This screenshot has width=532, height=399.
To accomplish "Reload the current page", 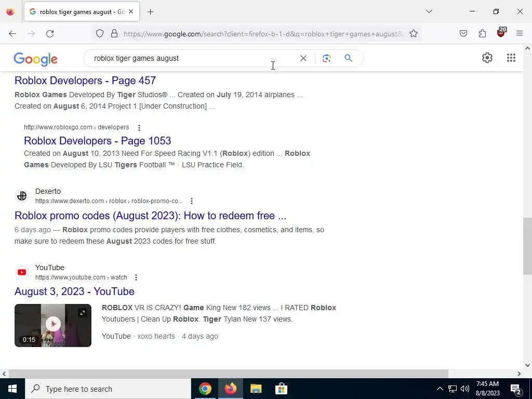I will pos(50,34).
